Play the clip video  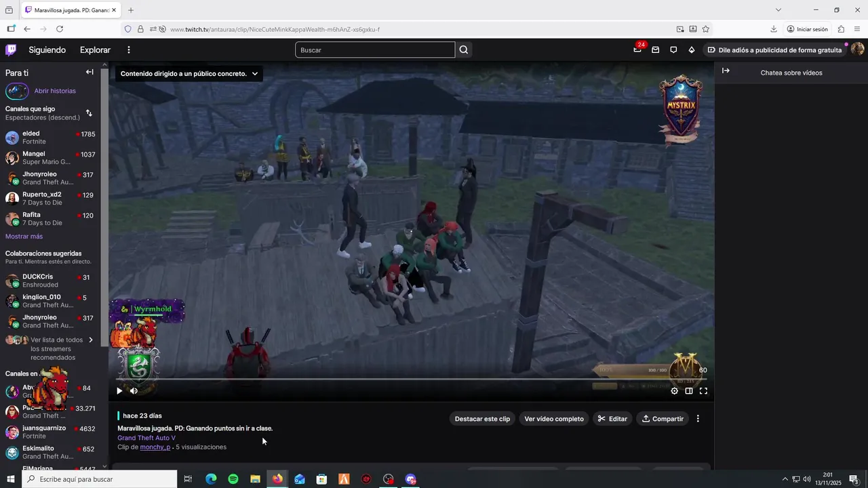click(119, 390)
